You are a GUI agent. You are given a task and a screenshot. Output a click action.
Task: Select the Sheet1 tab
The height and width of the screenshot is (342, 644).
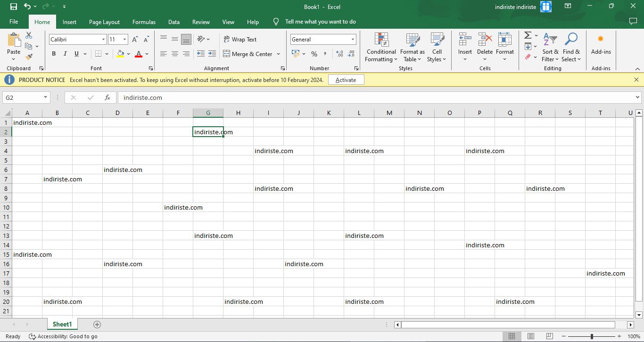(62, 324)
